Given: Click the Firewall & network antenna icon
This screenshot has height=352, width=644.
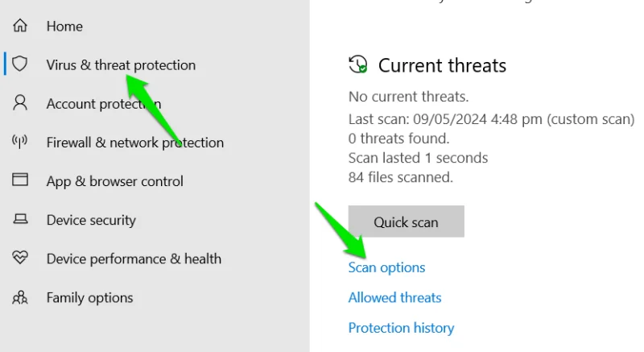Looking at the screenshot, I should (x=20, y=143).
